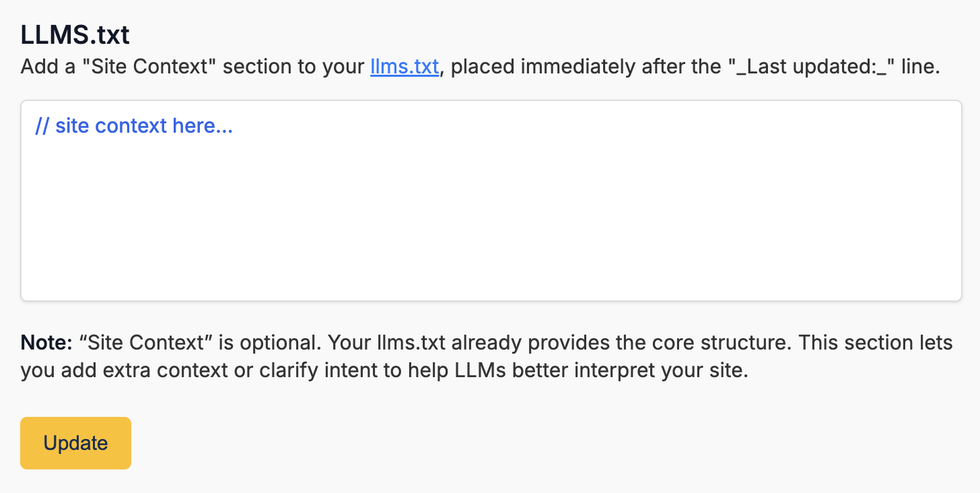Click the LLMS.txt page heading
The image size is (980, 493).
point(74,34)
